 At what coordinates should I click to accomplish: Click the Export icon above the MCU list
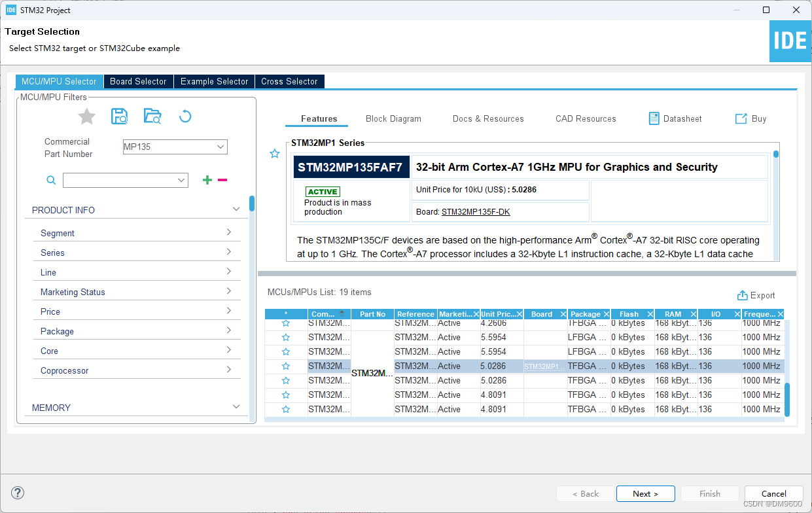coord(742,295)
